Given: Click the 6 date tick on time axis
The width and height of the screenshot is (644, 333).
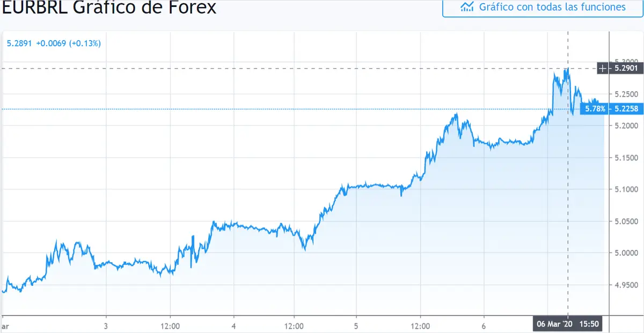Looking at the screenshot, I should tap(484, 325).
